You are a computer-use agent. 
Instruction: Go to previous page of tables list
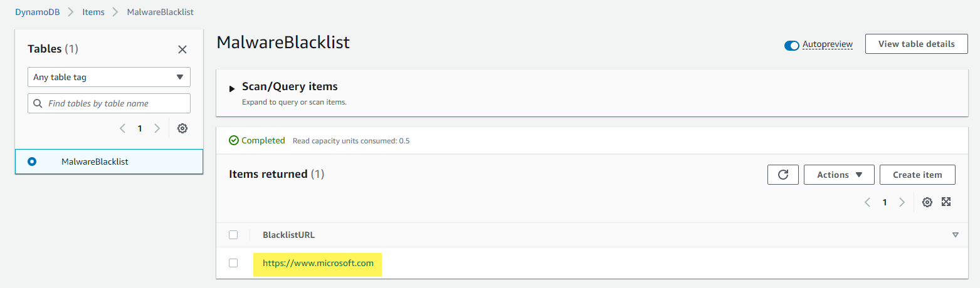[x=122, y=128]
